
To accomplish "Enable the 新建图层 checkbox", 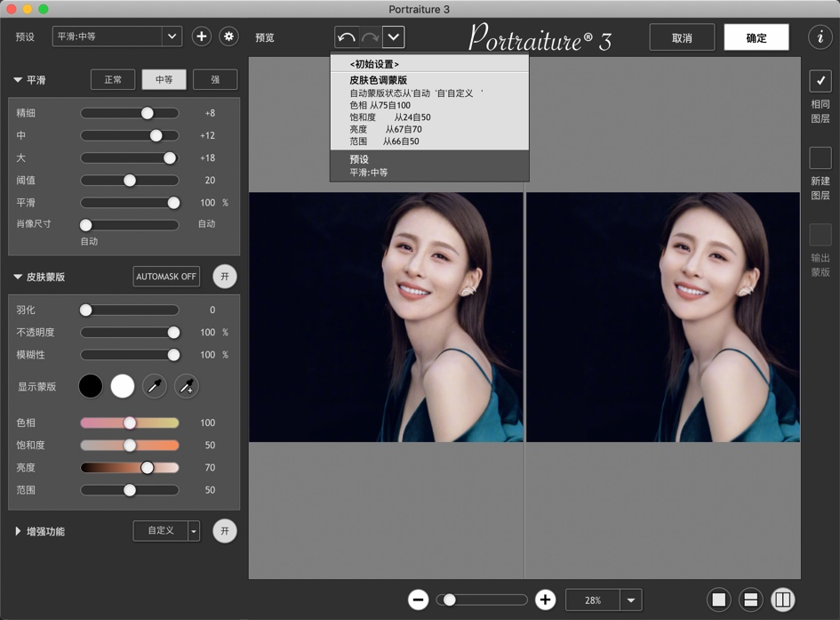I will click(x=820, y=157).
